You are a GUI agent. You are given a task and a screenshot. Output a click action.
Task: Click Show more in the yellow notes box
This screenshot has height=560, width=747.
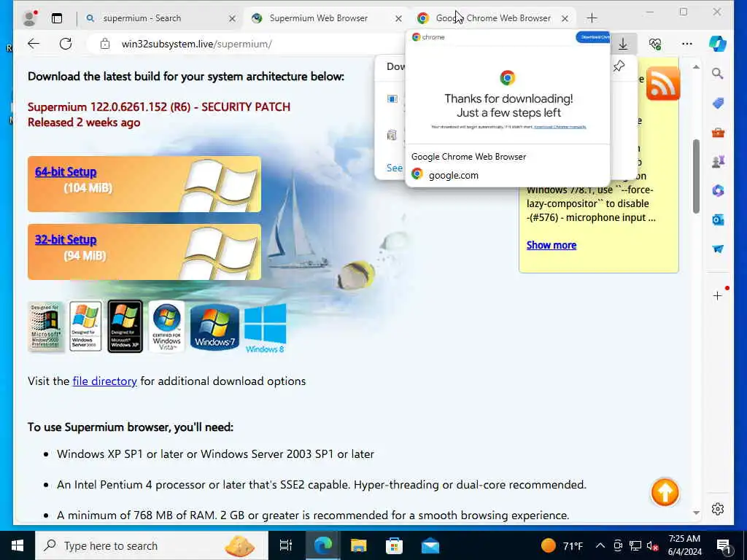[551, 245]
